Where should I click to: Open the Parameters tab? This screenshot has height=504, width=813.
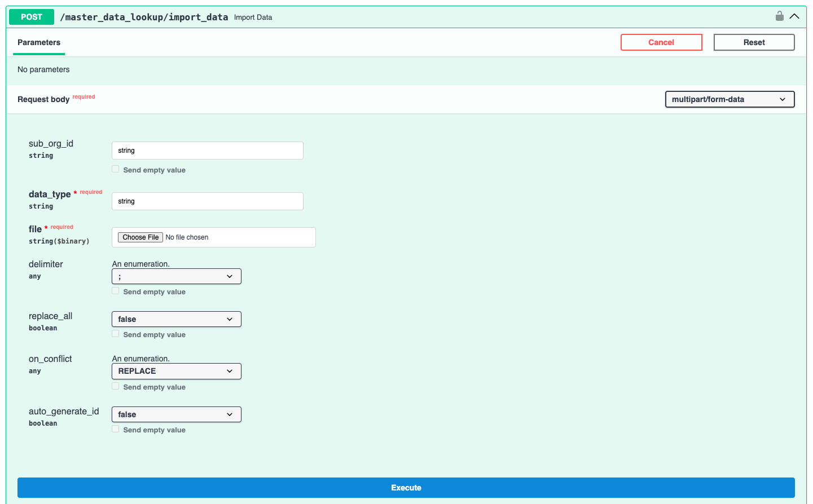point(39,43)
